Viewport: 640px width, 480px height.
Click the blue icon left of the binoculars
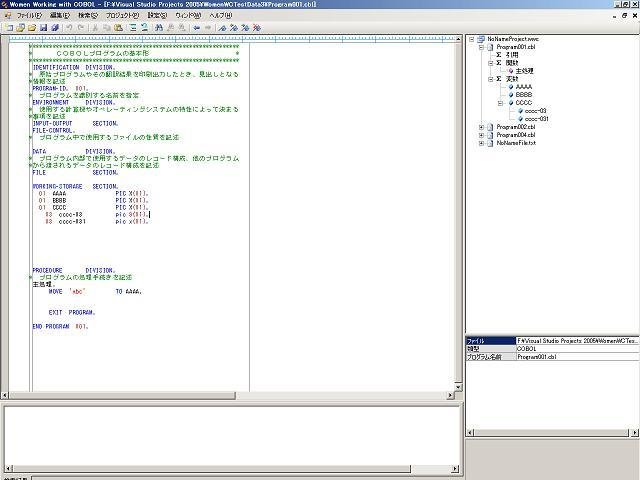[144, 28]
